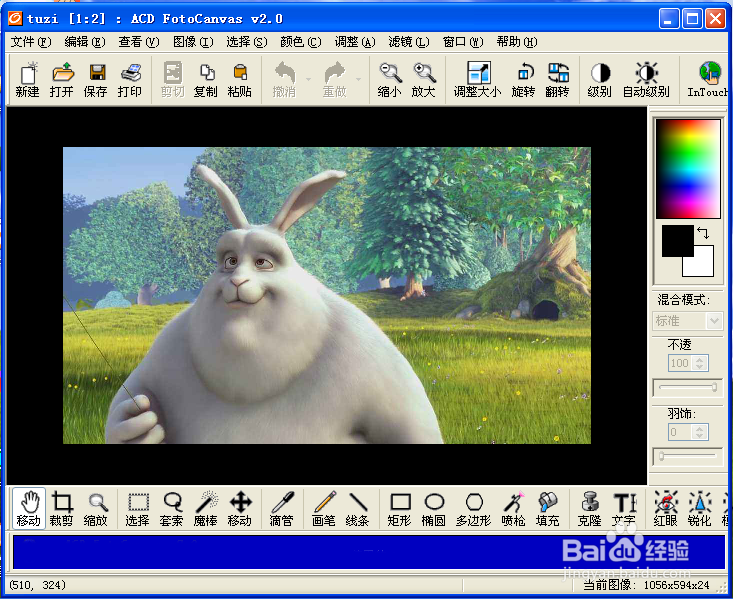Click the rabbit image on canvas
733x599 pixels.
327,296
